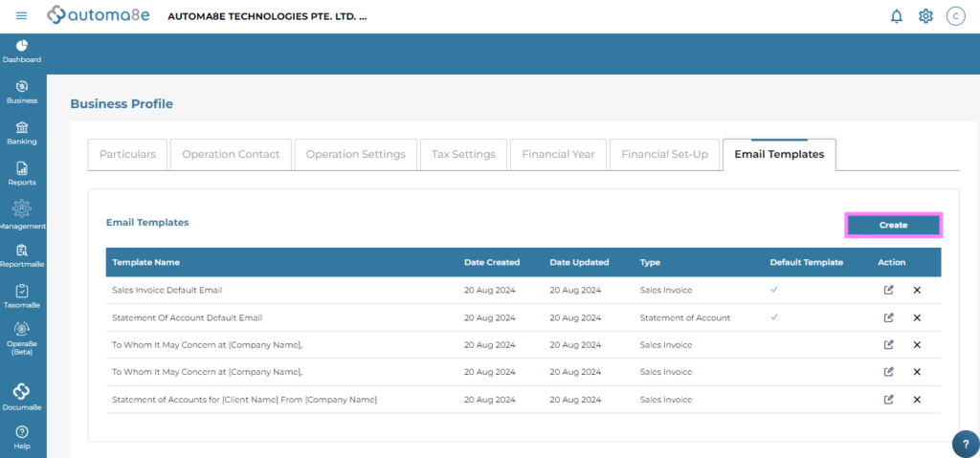This screenshot has width=980, height=458.
Task: Edit Statement of Accounts for [Client Name] template
Action: coord(889,400)
